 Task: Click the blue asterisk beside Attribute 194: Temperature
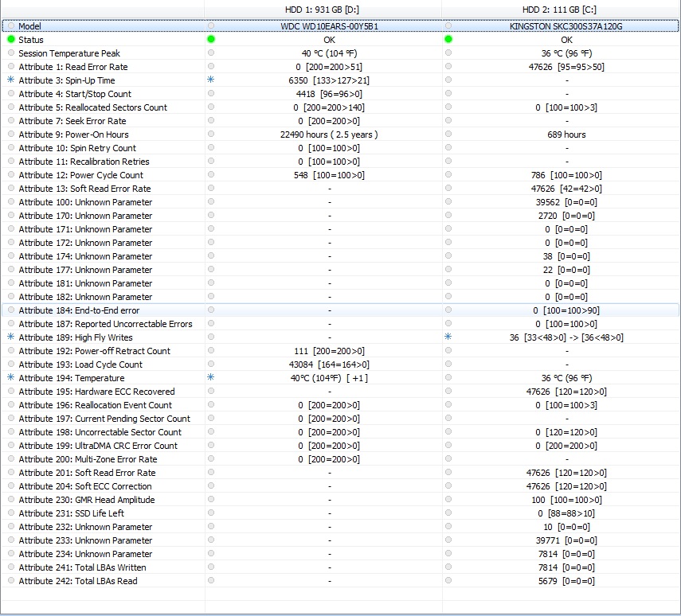[11, 378]
